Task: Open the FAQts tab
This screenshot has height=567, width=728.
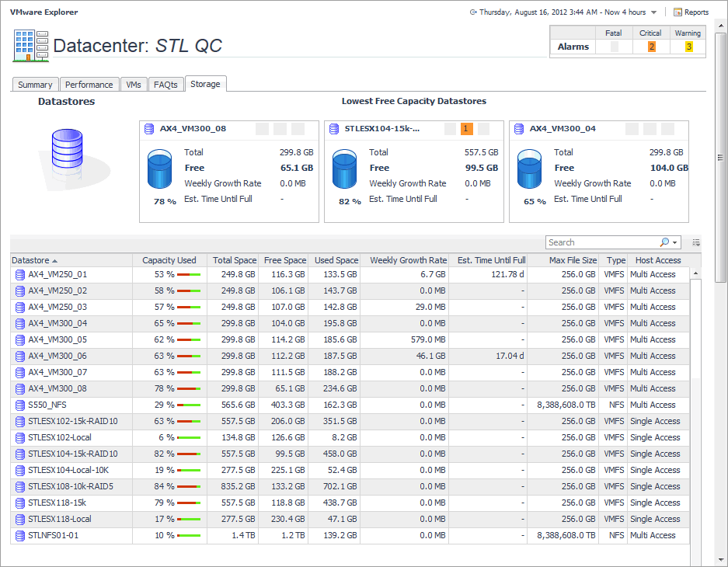Action: coord(165,85)
